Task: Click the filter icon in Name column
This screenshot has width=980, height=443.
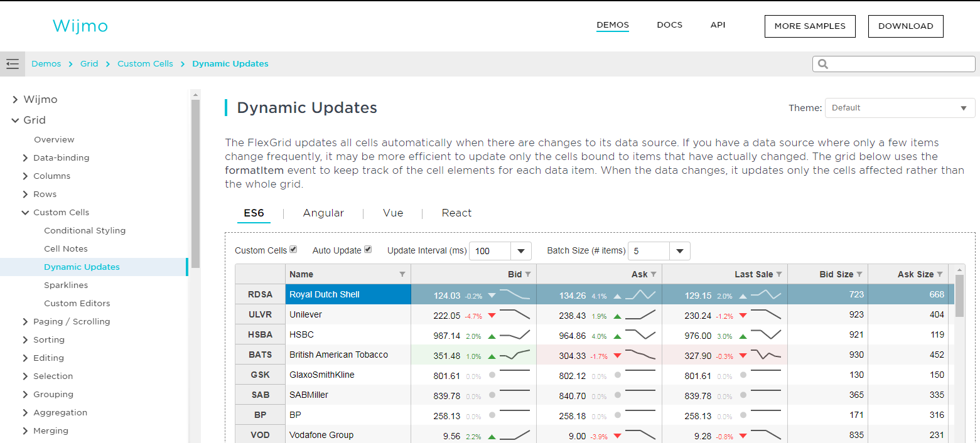Action: [402, 274]
